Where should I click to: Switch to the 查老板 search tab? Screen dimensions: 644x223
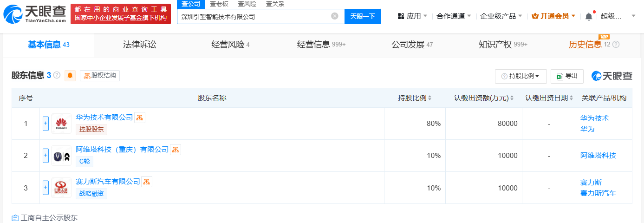[x=219, y=4]
